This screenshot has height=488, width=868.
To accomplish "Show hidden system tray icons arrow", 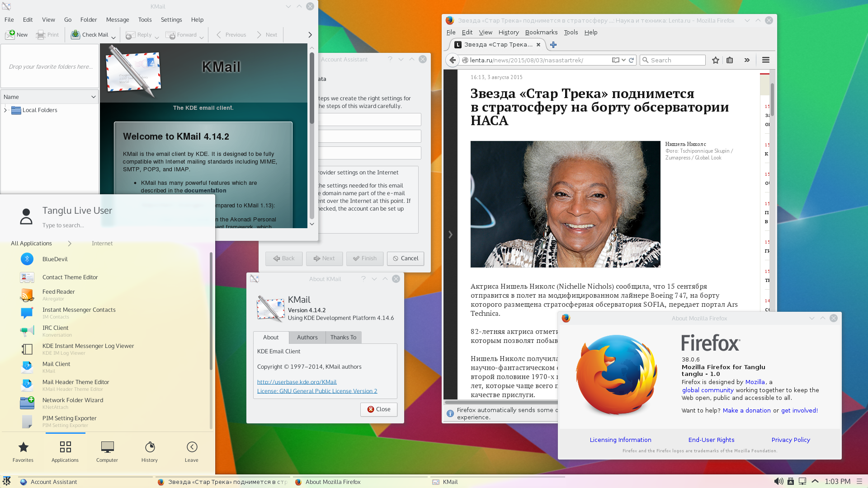I will pyautogui.click(x=815, y=482).
